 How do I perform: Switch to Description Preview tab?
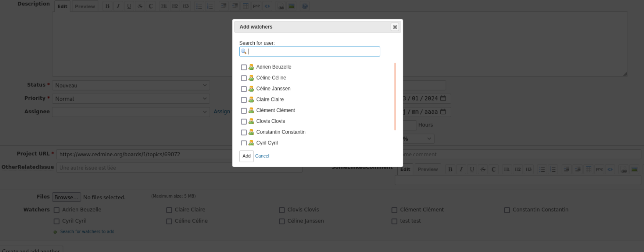(x=85, y=6)
